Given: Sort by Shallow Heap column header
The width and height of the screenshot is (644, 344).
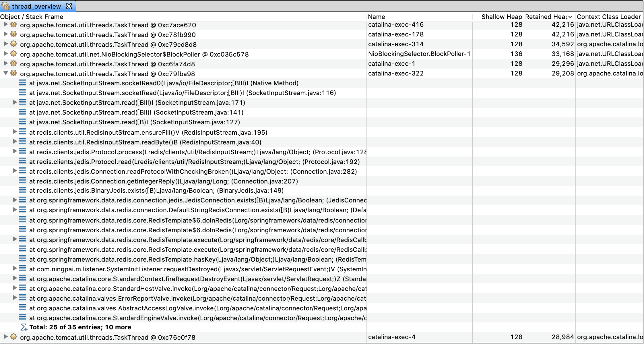Looking at the screenshot, I should (498, 17).
